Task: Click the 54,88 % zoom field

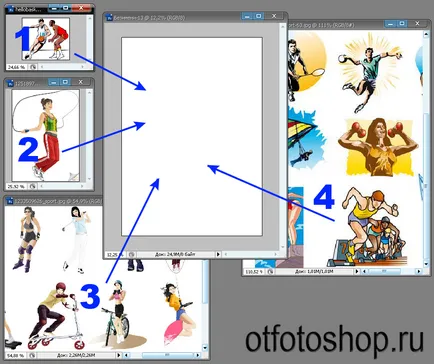Action: [16, 355]
